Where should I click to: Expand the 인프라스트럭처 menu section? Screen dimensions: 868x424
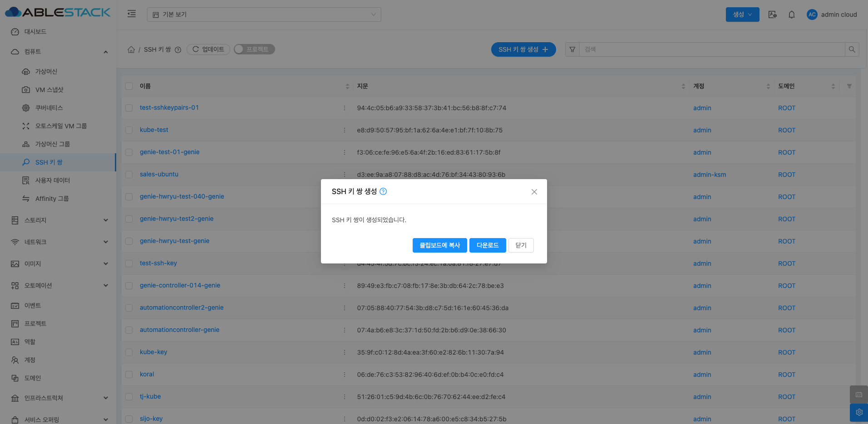tap(58, 398)
